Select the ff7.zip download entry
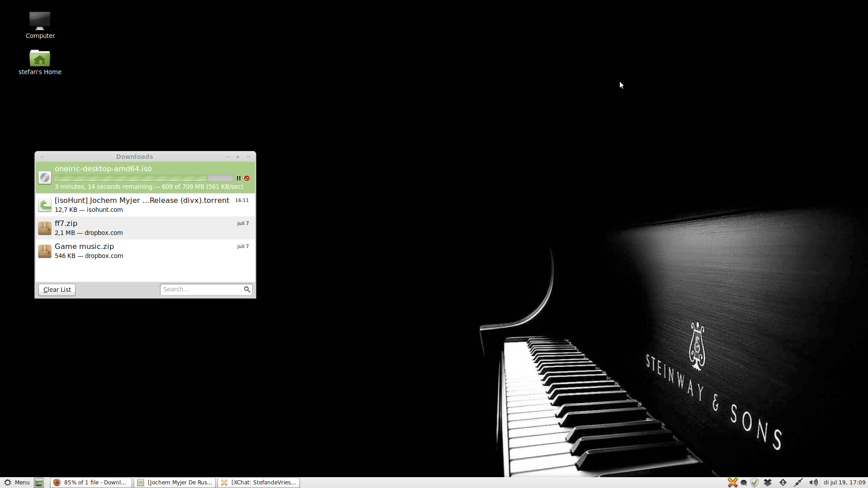This screenshot has width=868, height=488. [145, 228]
